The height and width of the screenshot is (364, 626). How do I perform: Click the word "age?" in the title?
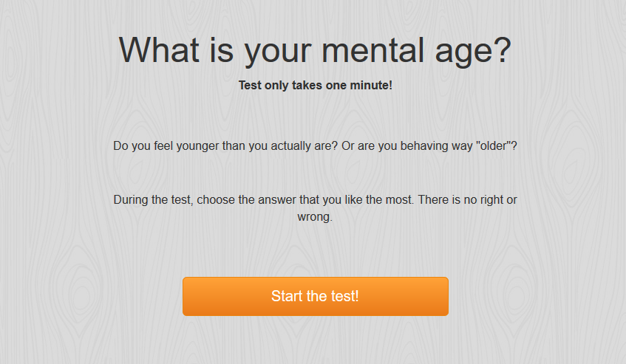tap(473, 52)
